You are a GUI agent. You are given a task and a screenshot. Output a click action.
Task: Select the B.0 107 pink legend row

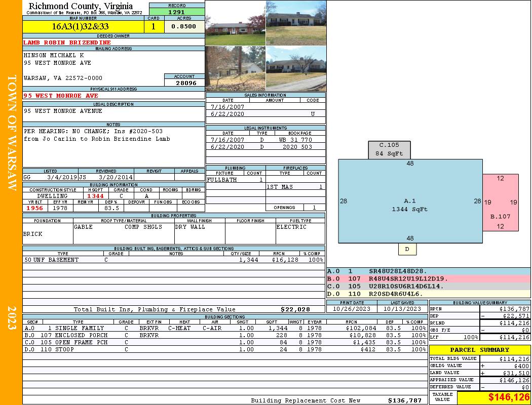point(428,278)
